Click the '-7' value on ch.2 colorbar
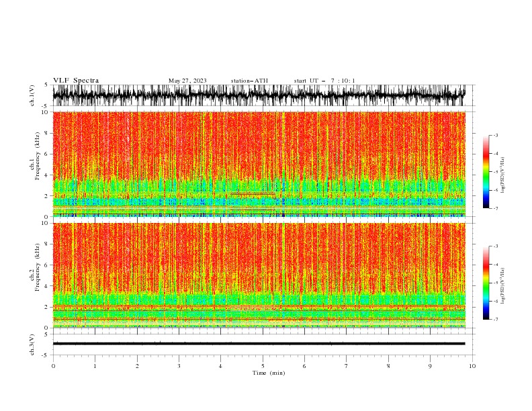 click(495, 319)
